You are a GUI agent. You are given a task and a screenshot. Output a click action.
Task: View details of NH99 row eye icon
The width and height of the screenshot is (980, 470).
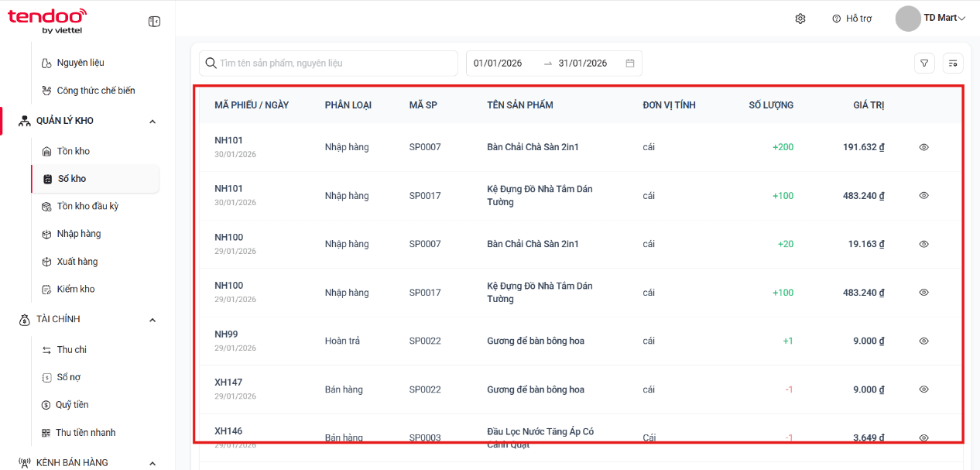(923, 341)
